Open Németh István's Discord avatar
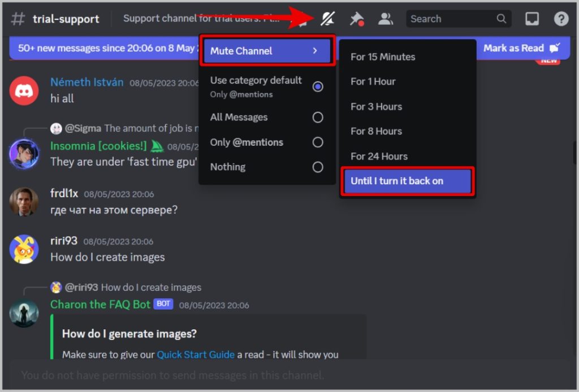579x392 pixels. pyautogui.click(x=24, y=90)
